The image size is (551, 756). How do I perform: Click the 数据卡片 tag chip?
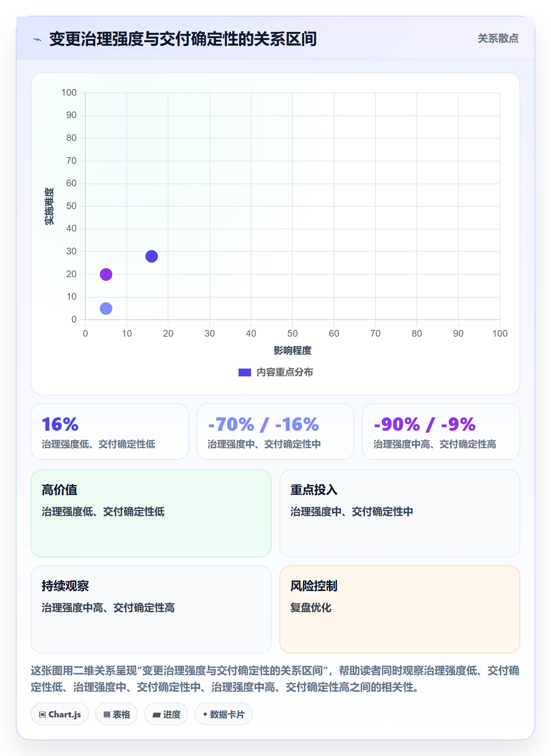[224, 714]
